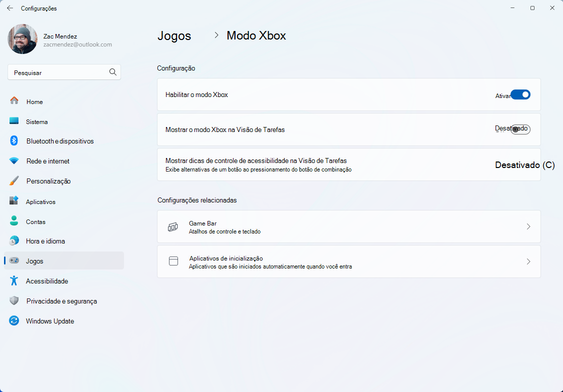
Task: Minimize the Configurações window
Action: click(512, 8)
